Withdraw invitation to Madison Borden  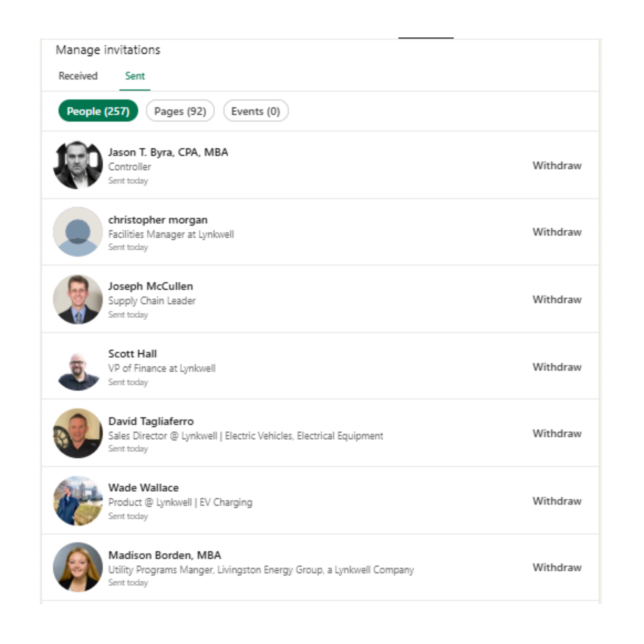557,567
